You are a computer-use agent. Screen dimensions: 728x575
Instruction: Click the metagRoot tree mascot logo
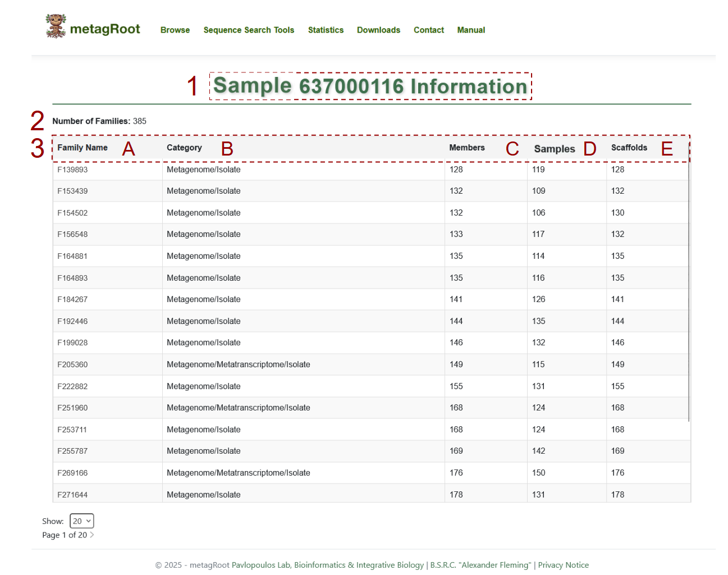pyautogui.click(x=56, y=26)
